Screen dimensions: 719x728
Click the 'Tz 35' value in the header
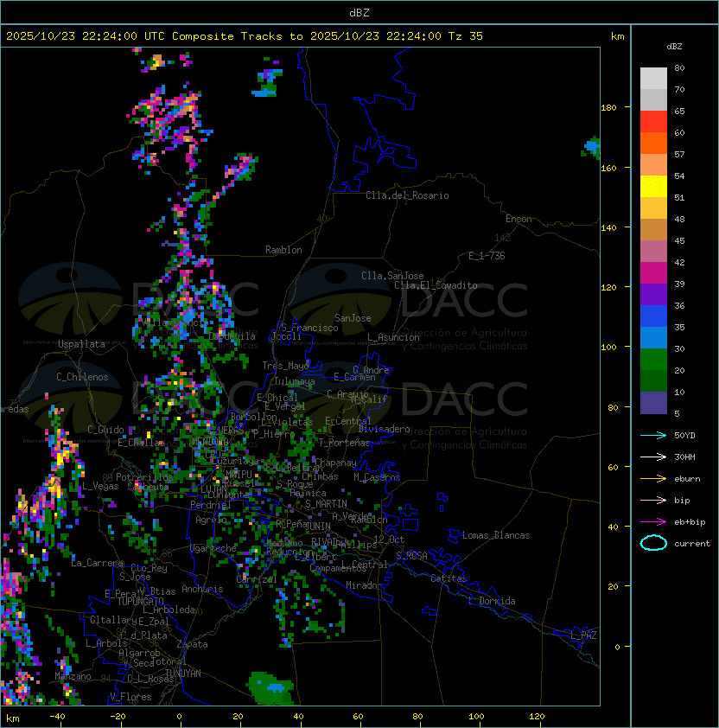pos(466,36)
